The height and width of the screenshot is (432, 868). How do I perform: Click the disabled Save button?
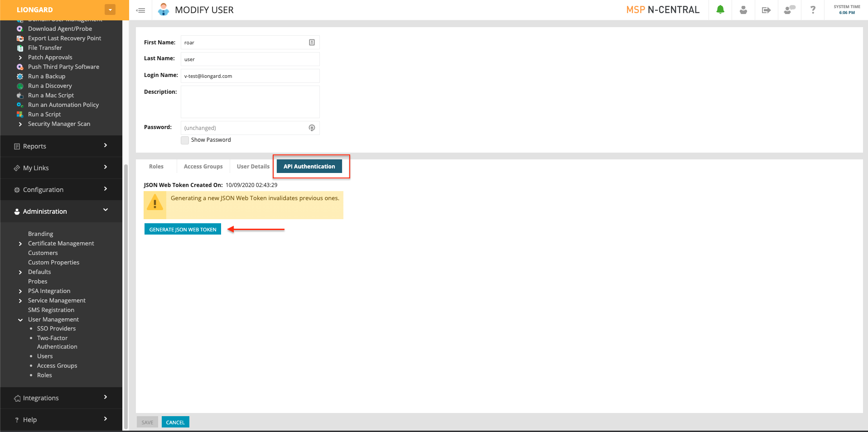coord(147,422)
